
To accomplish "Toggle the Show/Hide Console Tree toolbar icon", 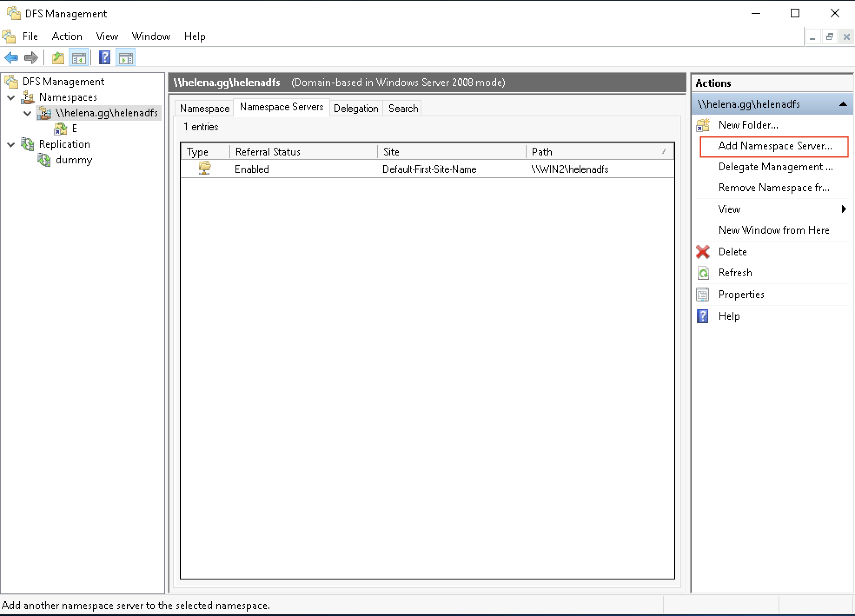I will pos(79,58).
